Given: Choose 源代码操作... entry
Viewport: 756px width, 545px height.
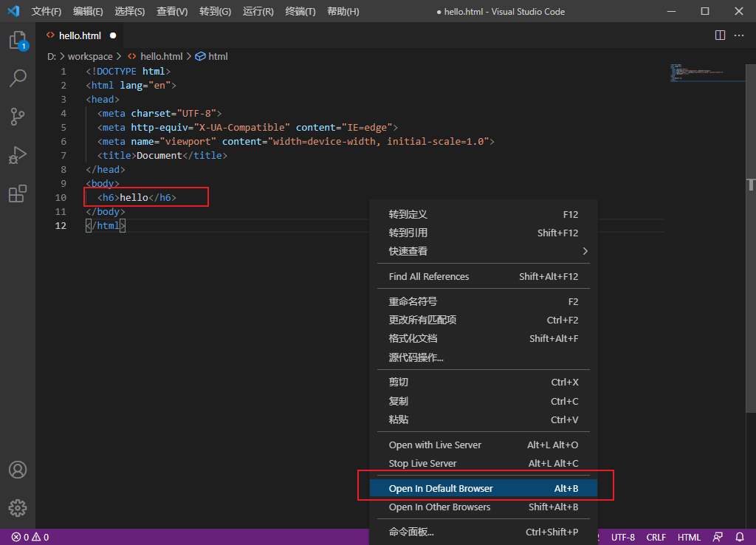Looking at the screenshot, I should pyautogui.click(x=483, y=357).
